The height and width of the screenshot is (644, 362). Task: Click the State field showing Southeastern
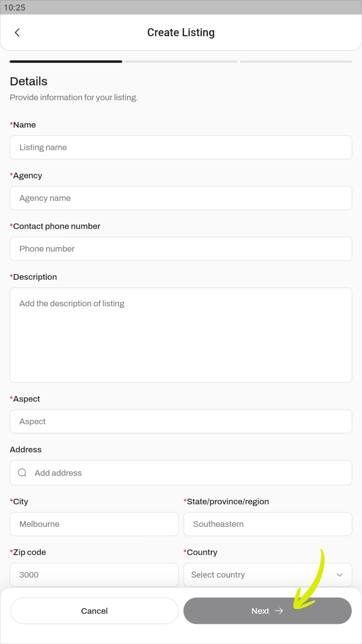pos(267,524)
